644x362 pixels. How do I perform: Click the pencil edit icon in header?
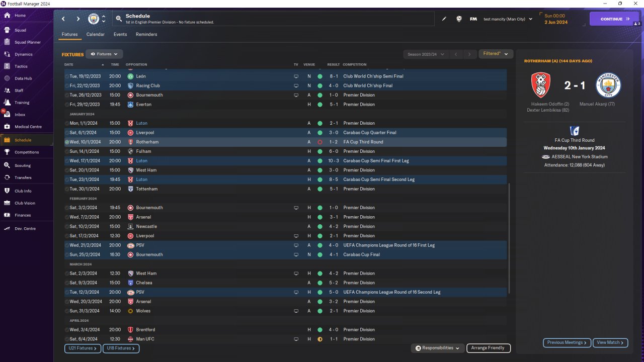click(x=444, y=19)
